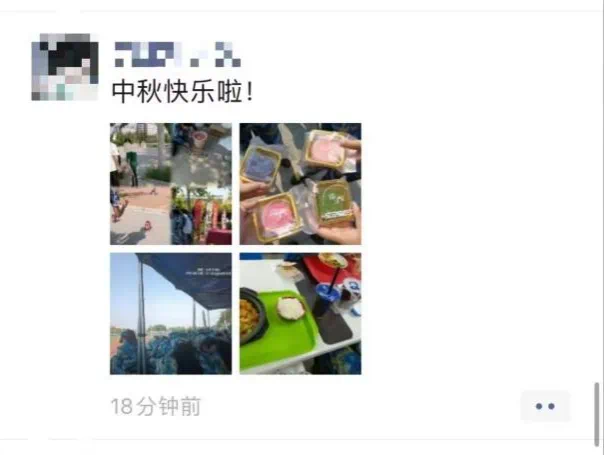604x455 pixels.
Task: Click the vertical scrollbar thumb
Action: coord(597,414)
